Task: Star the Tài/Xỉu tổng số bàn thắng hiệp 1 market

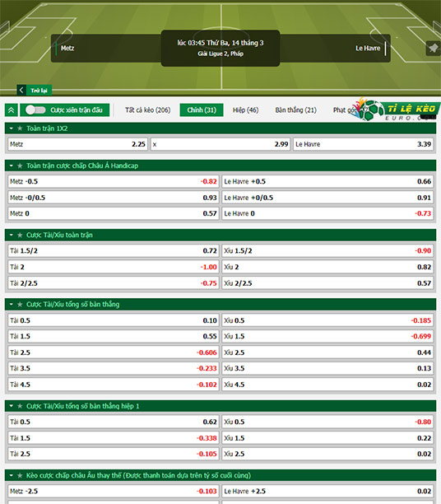Action: tap(20, 406)
